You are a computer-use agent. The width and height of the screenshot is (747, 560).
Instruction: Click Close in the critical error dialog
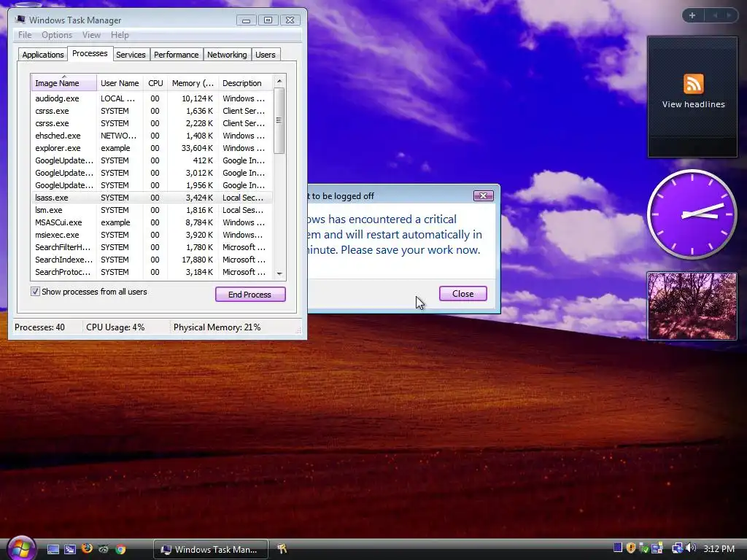[x=463, y=293]
